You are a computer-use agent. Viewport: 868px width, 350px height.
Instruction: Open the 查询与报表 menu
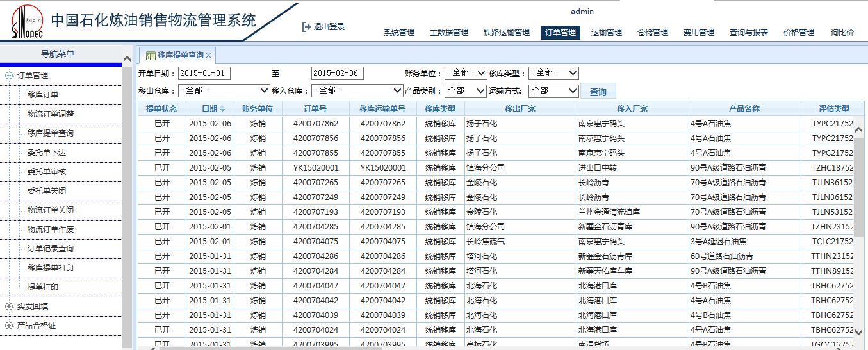click(749, 33)
